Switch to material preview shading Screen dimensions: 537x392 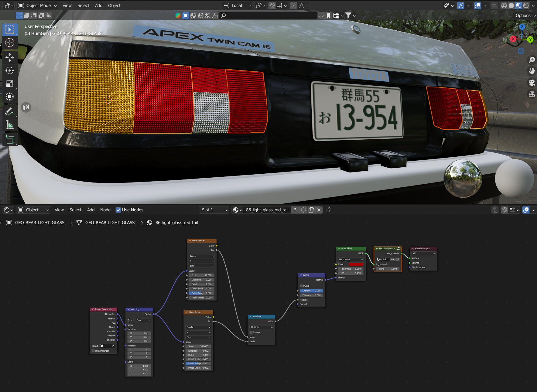coord(518,5)
